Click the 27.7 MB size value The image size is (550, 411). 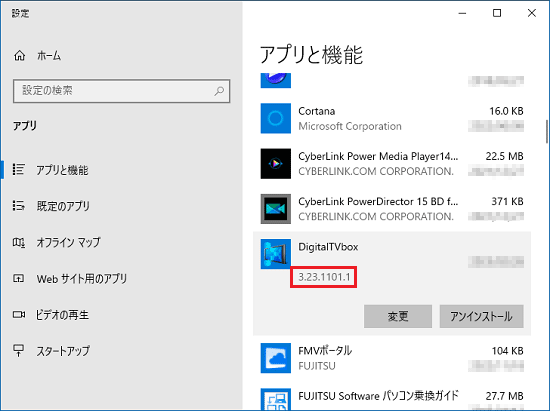504,396
